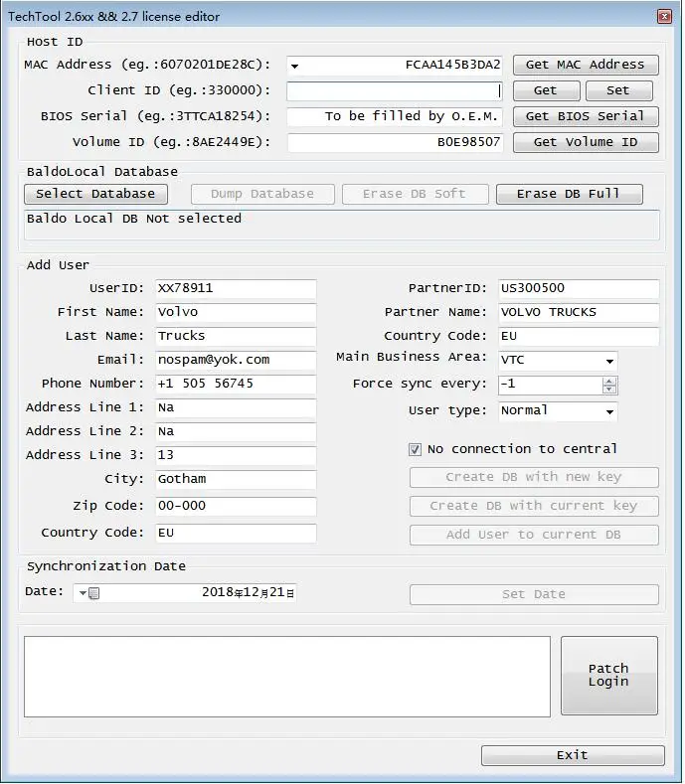The image size is (685, 784).
Task: Toggle No connection to central checkbox
Action: tap(415, 449)
